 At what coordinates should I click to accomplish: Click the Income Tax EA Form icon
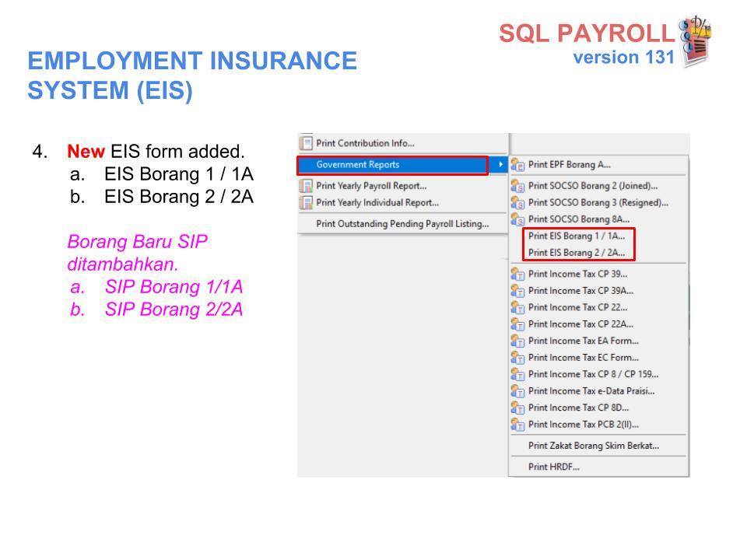point(518,341)
